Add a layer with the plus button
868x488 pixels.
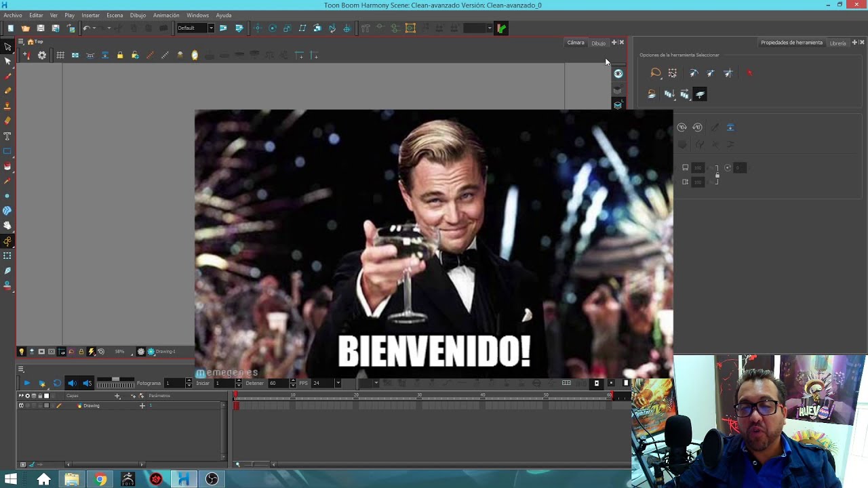(x=117, y=396)
